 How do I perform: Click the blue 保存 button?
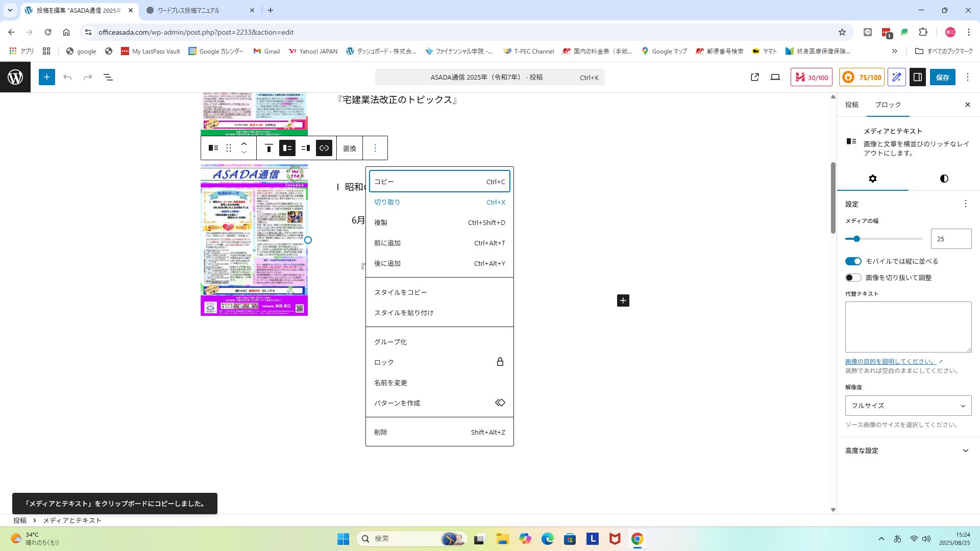(x=942, y=77)
